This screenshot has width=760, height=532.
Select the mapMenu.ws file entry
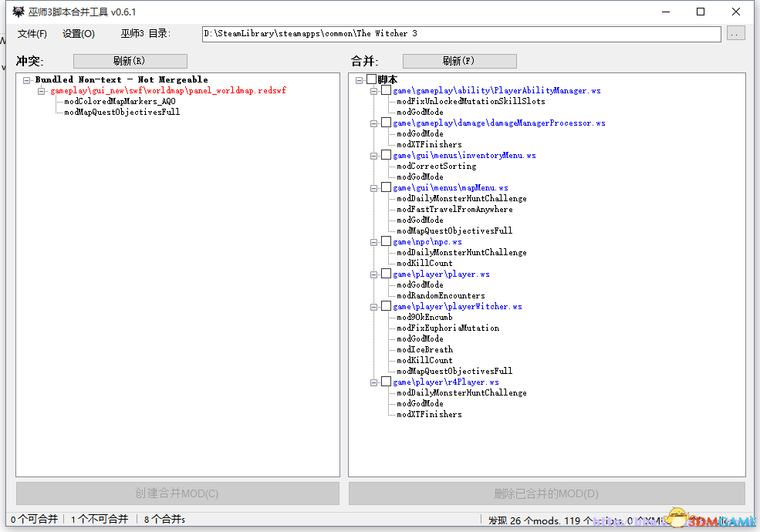coord(451,188)
